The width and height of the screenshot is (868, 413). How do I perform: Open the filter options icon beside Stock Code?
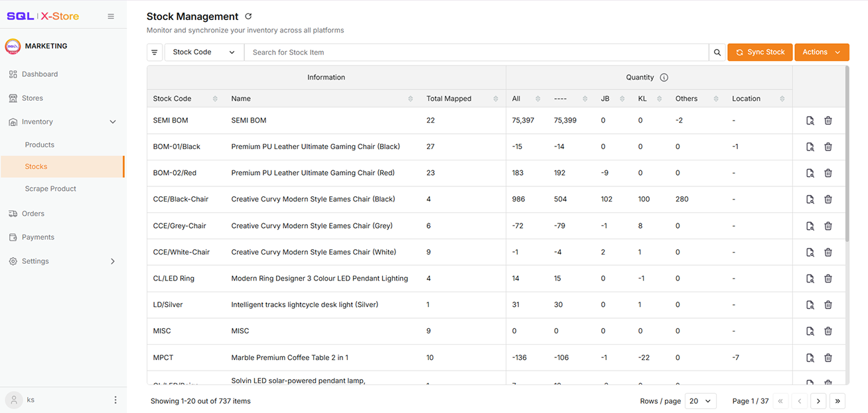click(x=155, y=52)
